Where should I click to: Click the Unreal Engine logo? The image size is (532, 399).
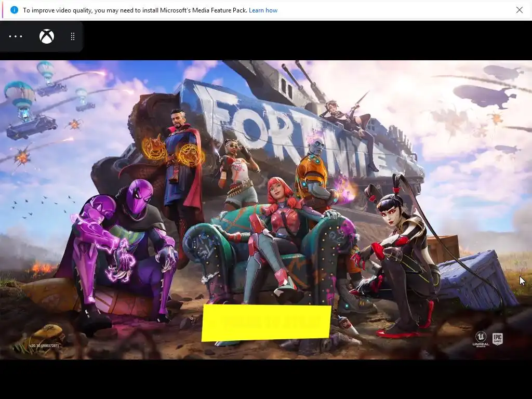[x=481, y=339]
